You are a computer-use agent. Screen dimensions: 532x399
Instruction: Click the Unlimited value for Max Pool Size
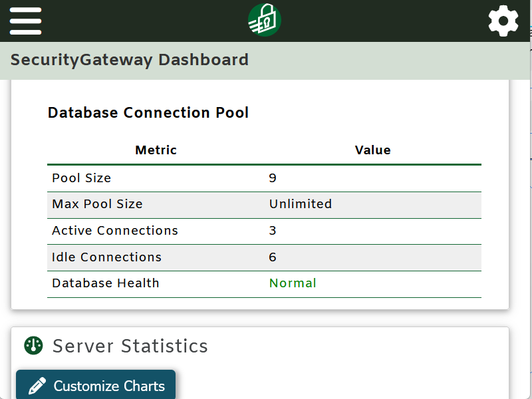click(x=301, y=204)
